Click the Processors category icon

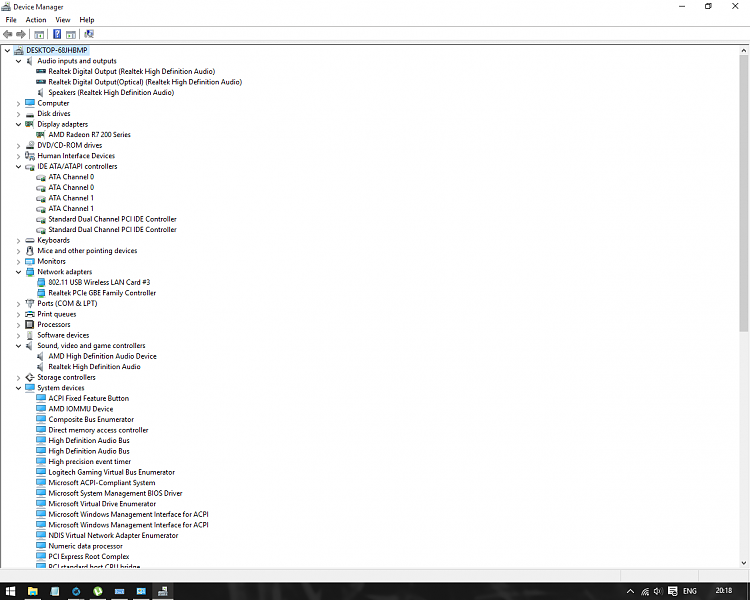30,324
